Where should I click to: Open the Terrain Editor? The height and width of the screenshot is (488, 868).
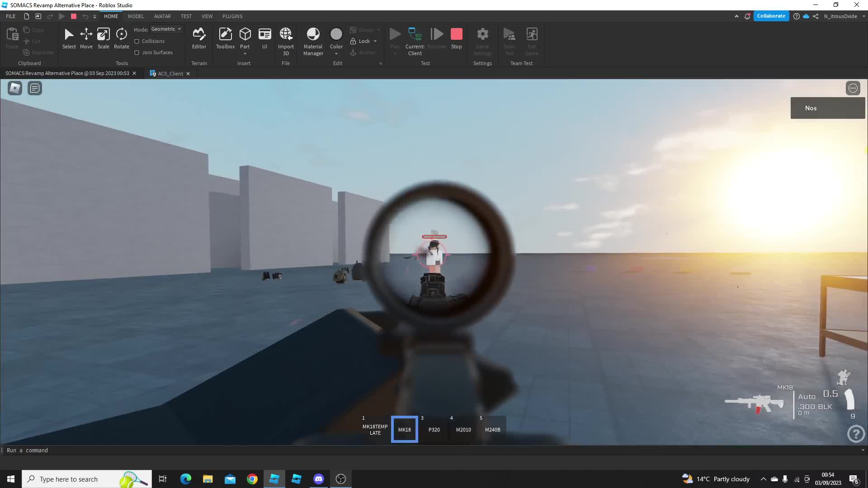click(199, 38)
